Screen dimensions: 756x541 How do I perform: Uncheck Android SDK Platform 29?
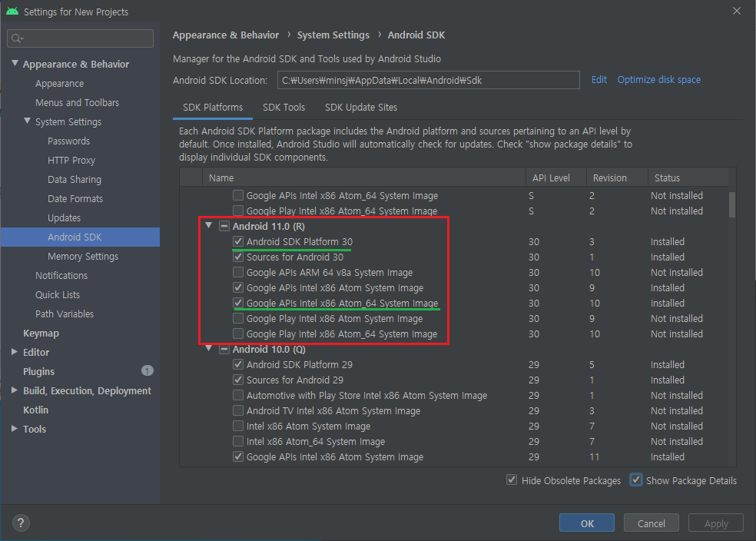click(x=238, y=364)
